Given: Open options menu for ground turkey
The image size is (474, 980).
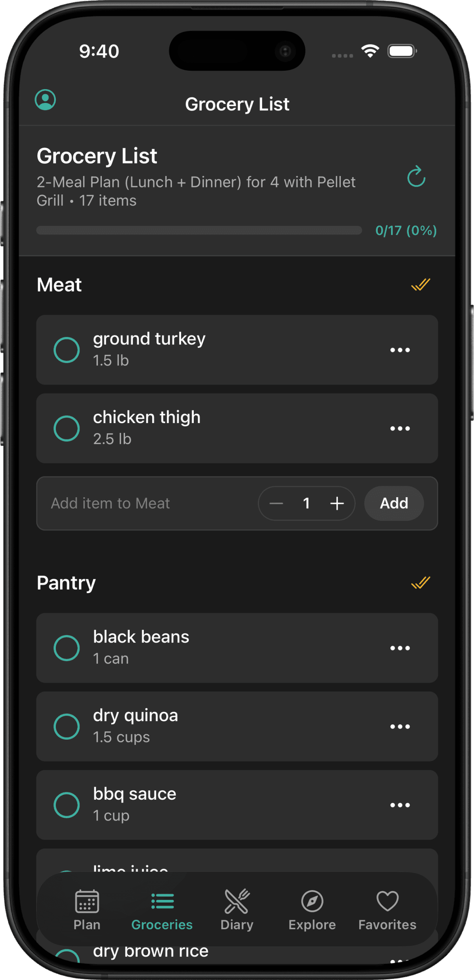Looking at the screenshot, I should pyautogui.click(x=400, y=350).
